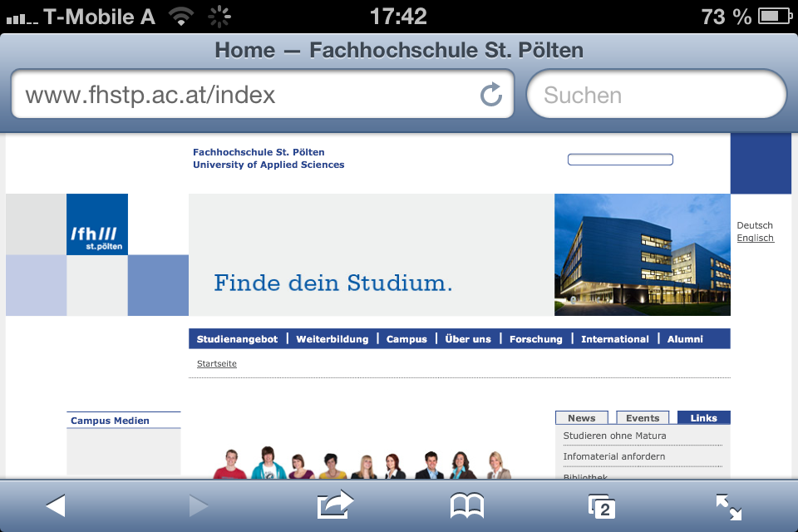Switch to the News tab
798x532 pixels.
coord(582,417)
